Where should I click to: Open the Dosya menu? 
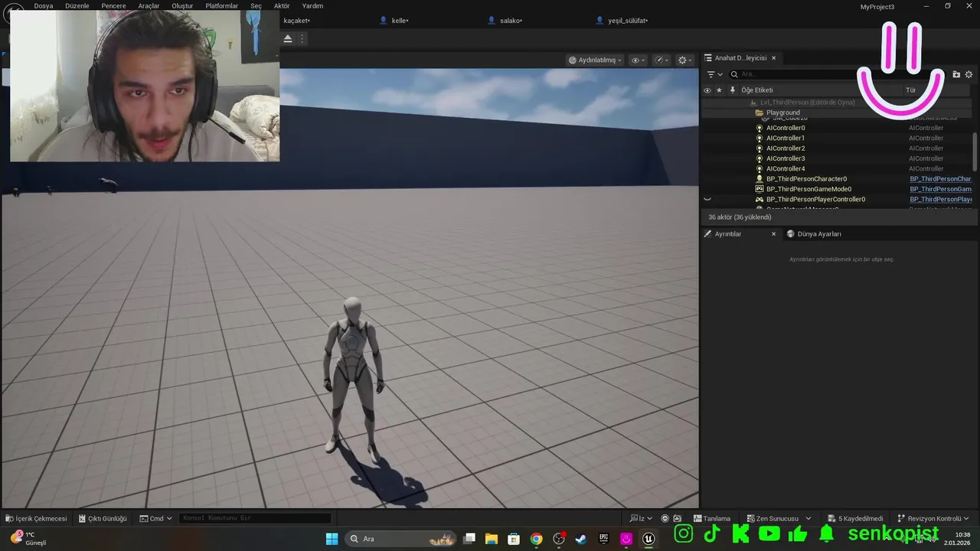pos(44,5)
